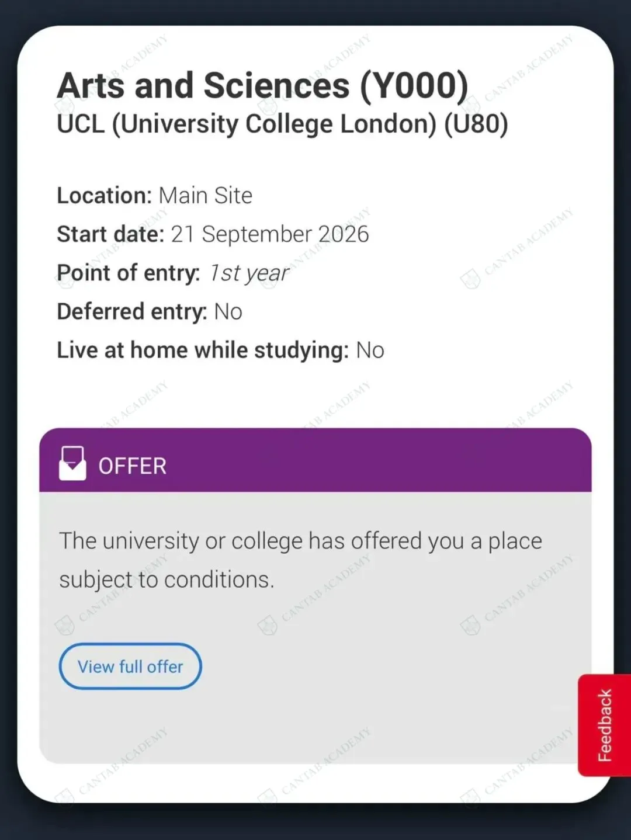
Task: Click the No value beside Live at home
Action: [370, 350]
